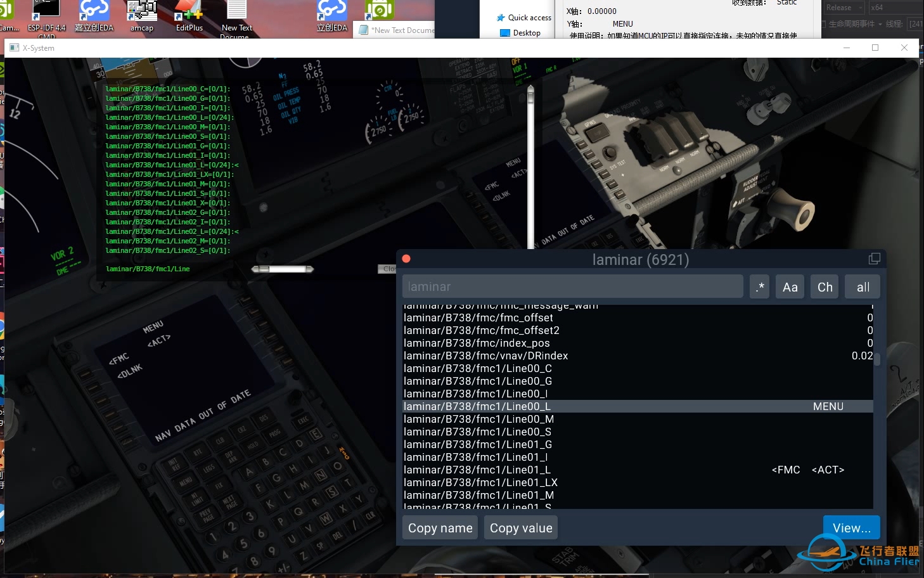Image resolution: width=924 pixels, height=578 pixels.
Task: Select the laminar/B738/fmc1/Line01_G row
Action: (x=638, y=444)
